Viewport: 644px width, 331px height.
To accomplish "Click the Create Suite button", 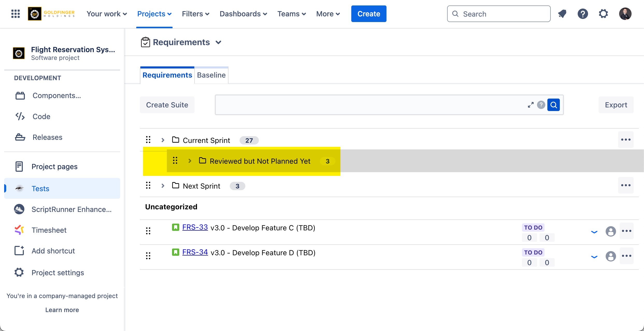I will [167, 105].
